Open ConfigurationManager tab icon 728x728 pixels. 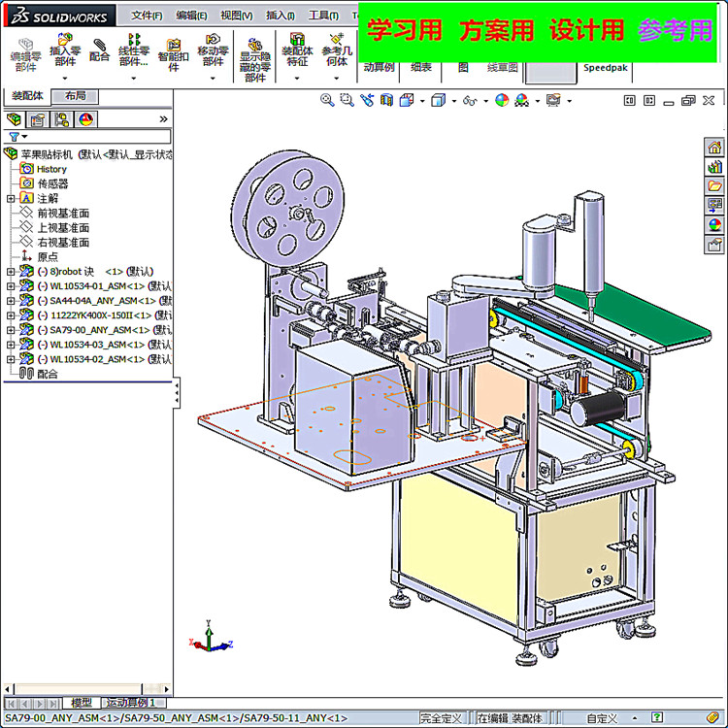61,119
